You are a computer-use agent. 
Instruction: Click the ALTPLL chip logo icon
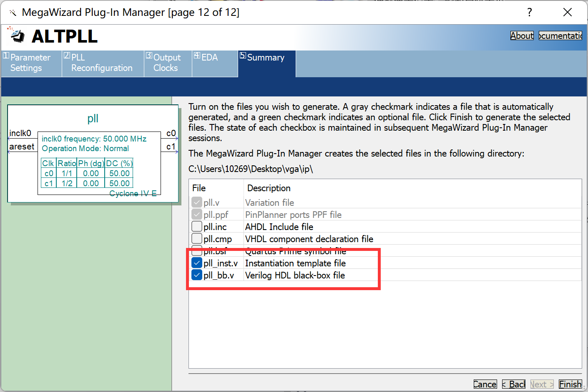pyautogui.click(x=17, y=35)
